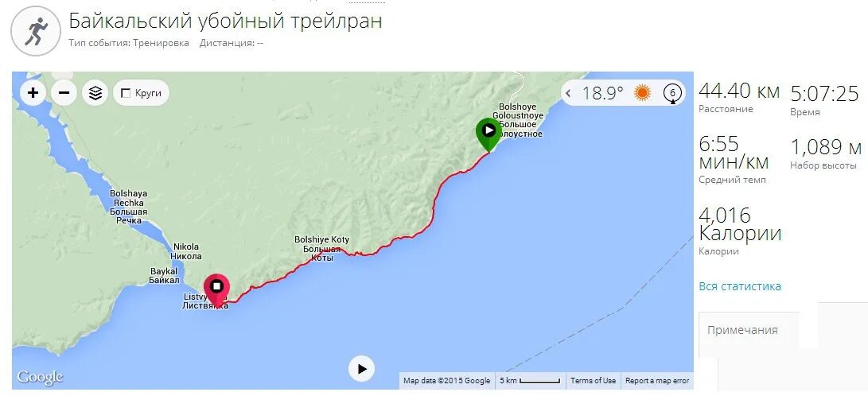The height and width of the screenshot is (396, 868).
Task: Click the activity title Байкальский убойный трейлран
Action: 225,21
